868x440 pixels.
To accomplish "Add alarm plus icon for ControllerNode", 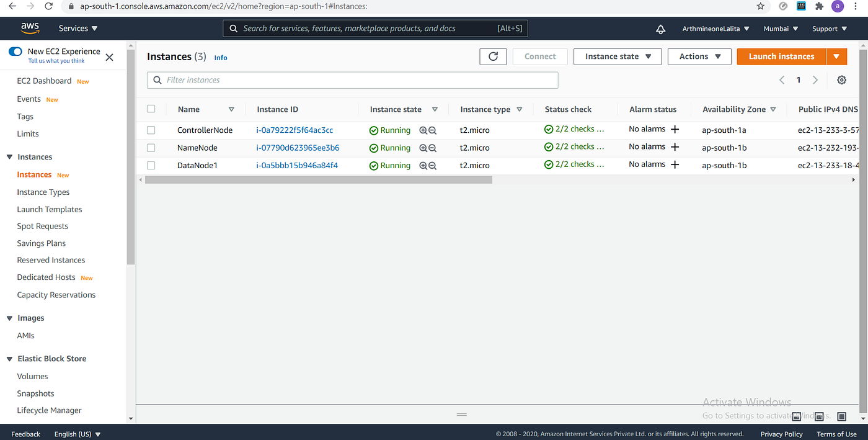I will 675,129.
